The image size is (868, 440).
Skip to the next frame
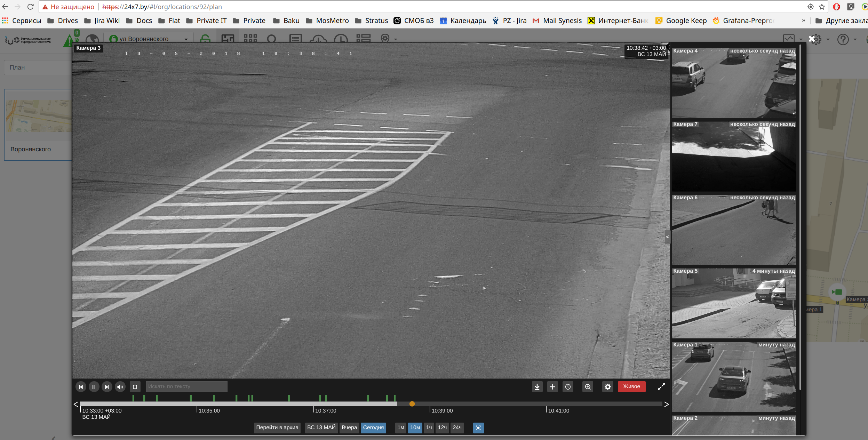(x=107, y=387)
